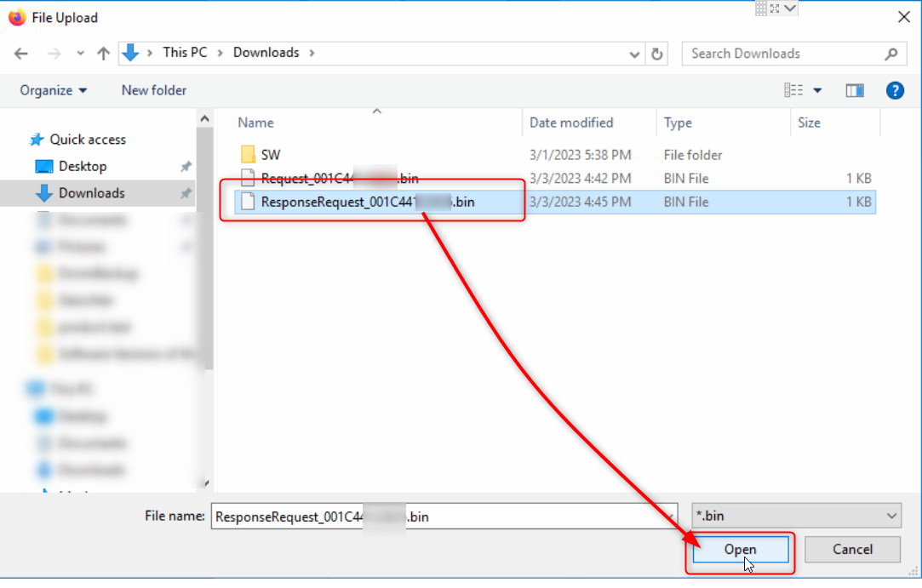
Task: Click the Search Downloads field
Action: click(793, 54)
